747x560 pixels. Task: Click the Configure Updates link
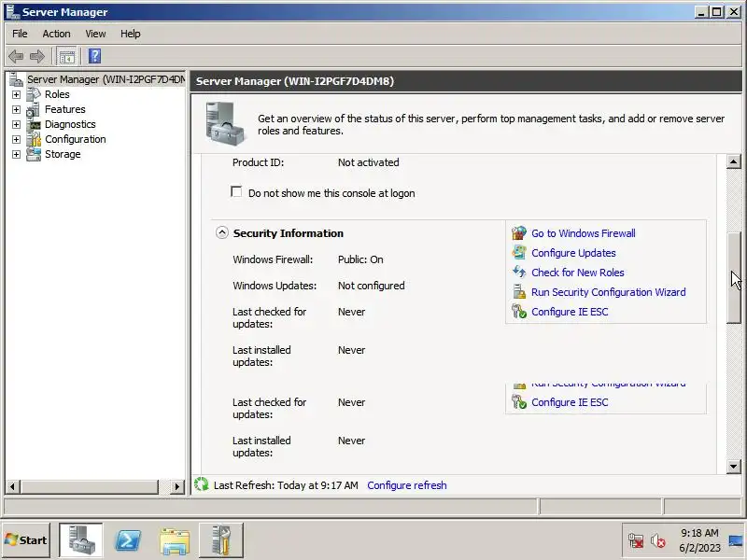coord(573,253)
